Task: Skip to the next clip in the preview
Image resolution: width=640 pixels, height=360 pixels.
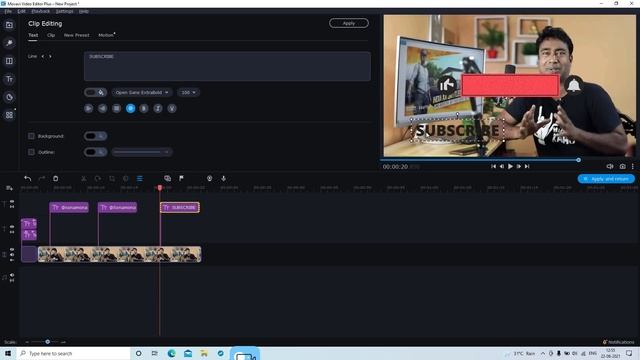Action: tap(527, 167)
